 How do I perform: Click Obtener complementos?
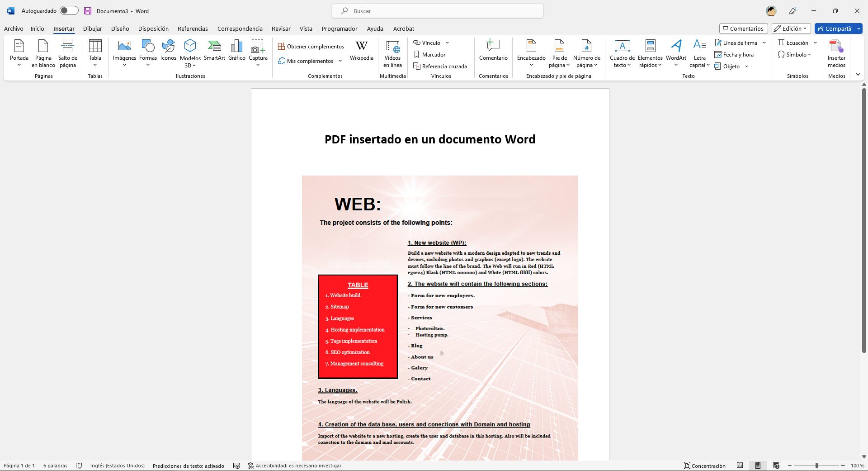[x=311, y=47]
